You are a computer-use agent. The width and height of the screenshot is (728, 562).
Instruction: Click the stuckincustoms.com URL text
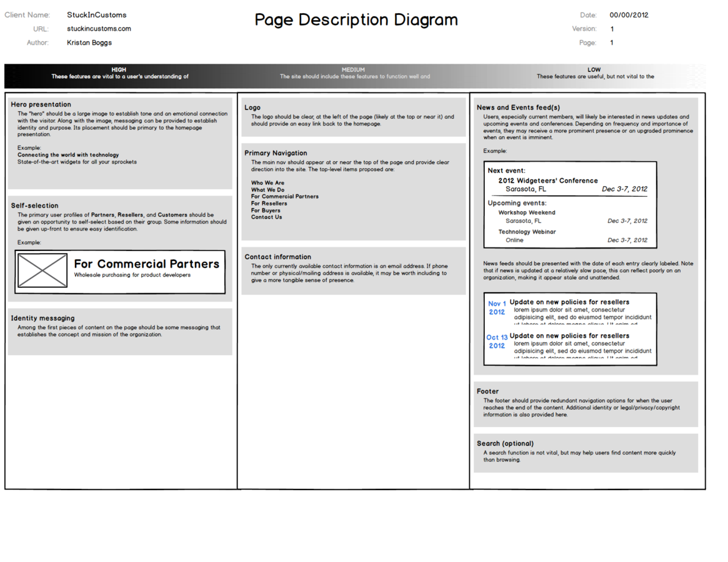coord(99,29)
